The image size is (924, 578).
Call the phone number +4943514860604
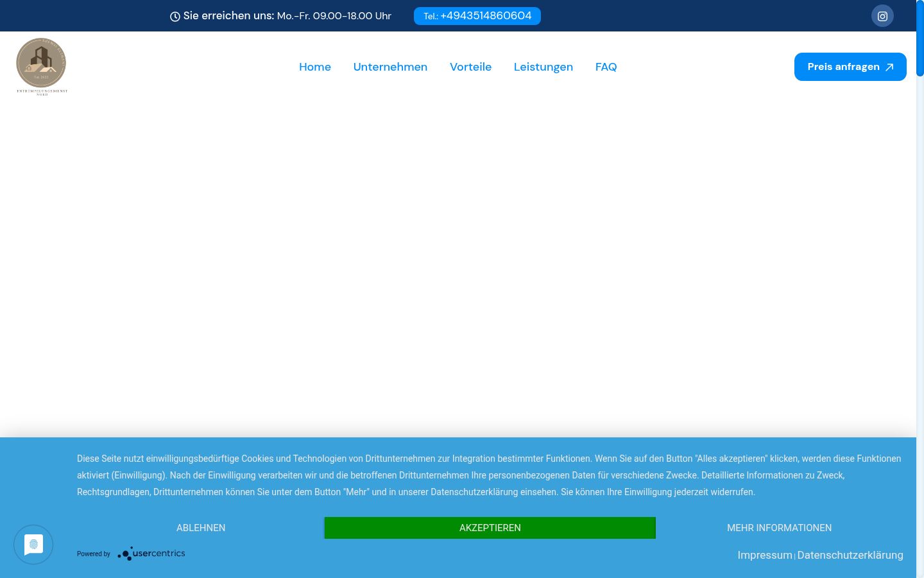pos(477,16)
